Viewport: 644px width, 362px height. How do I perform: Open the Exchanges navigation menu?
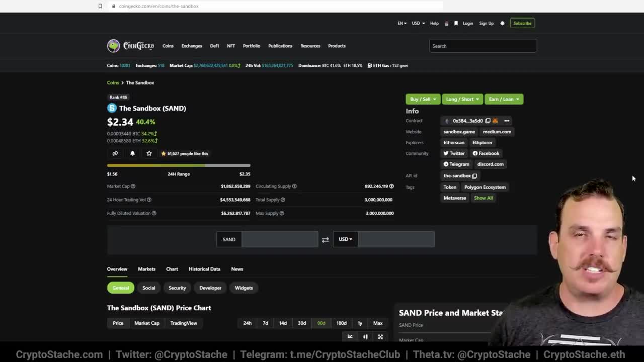point(192,46)
